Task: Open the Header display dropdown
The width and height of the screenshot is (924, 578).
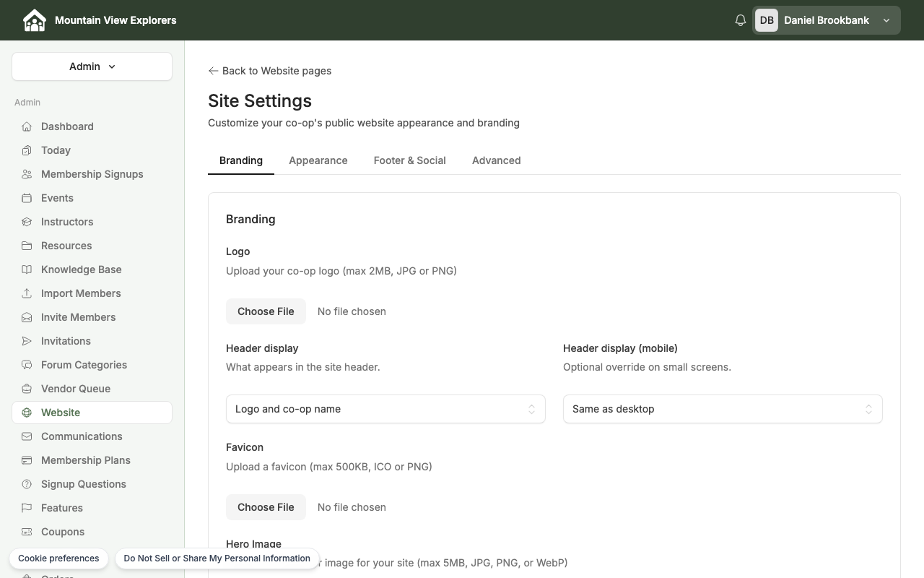Action: click(x=385, y=409)
